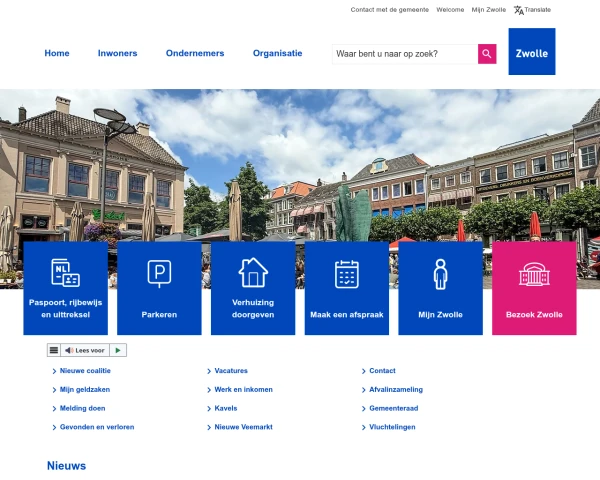
Task: Open the Contact quick link
Action: point(382,371)
